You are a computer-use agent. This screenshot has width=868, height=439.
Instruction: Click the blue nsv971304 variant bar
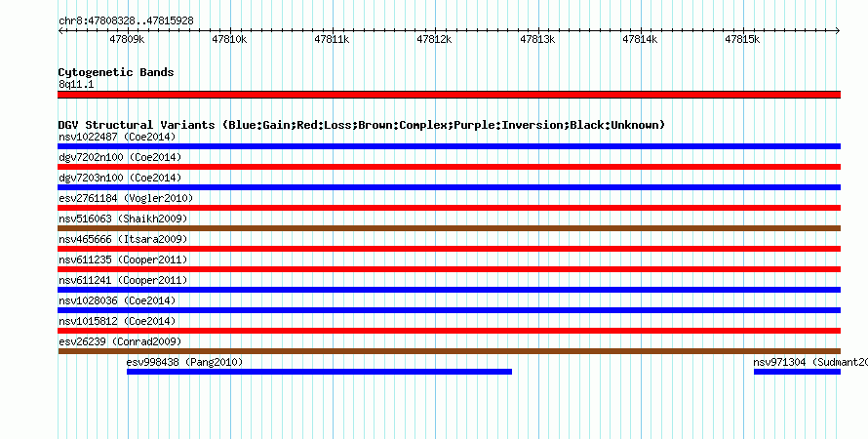point(797,372)
